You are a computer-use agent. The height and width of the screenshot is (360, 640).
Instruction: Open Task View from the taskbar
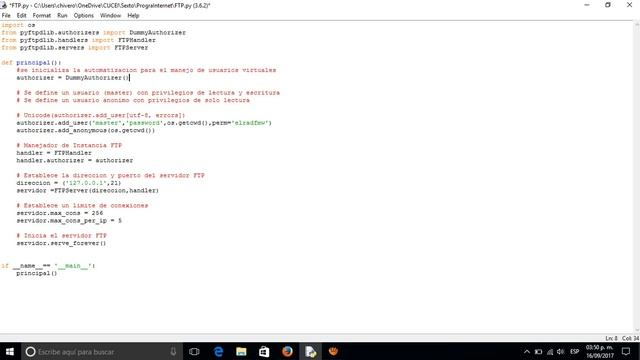[194, 351]
